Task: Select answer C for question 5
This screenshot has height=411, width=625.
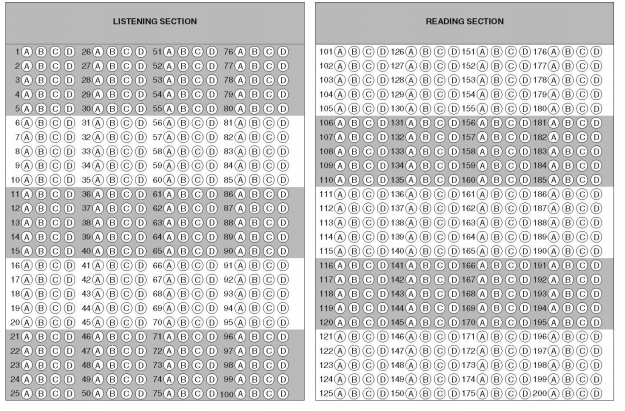Action: [56, 108]
